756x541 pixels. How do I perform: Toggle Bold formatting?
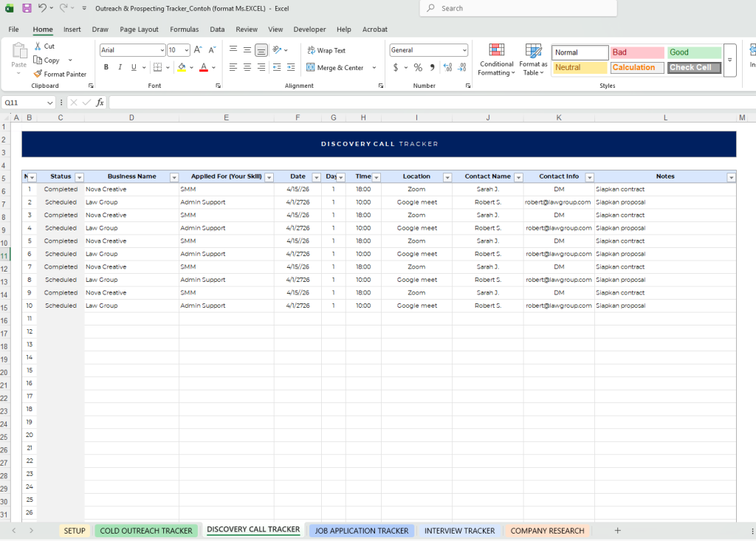click(106, 67)
